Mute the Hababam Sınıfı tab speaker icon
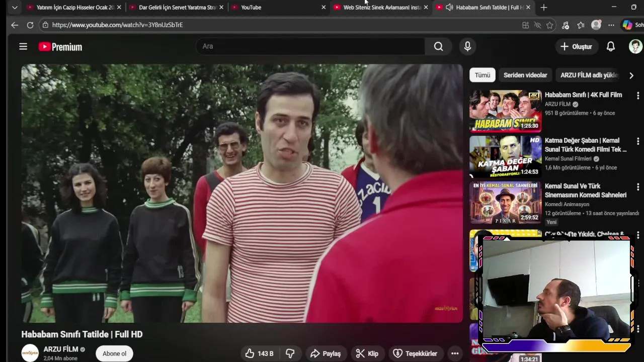 coord(449,8)
